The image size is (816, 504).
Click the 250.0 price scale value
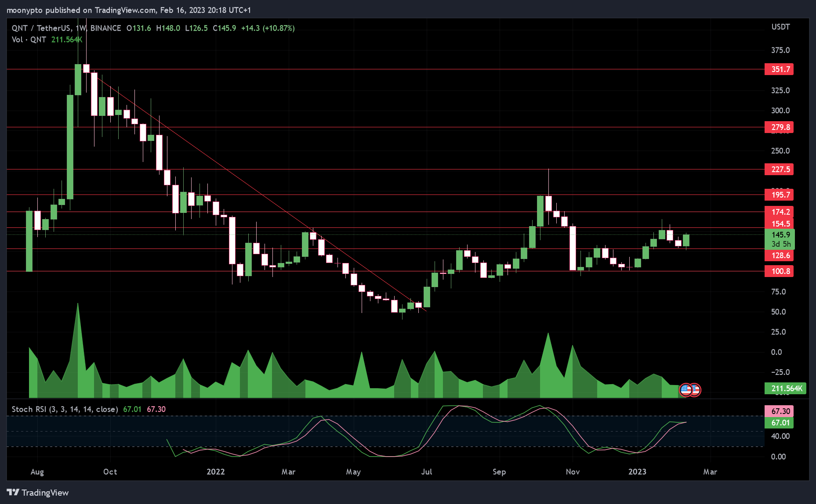pyautogui.click(x=780, y=151)
